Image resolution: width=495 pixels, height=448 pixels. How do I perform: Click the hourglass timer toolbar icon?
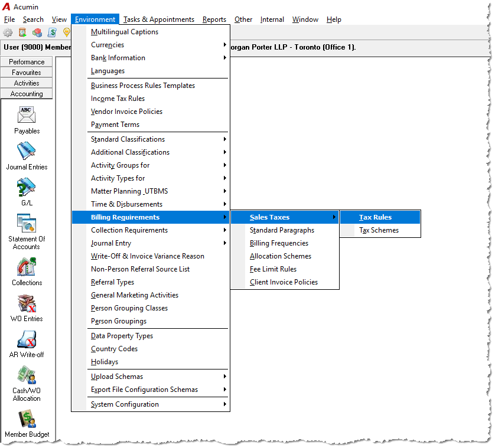(x=22, y=32)
